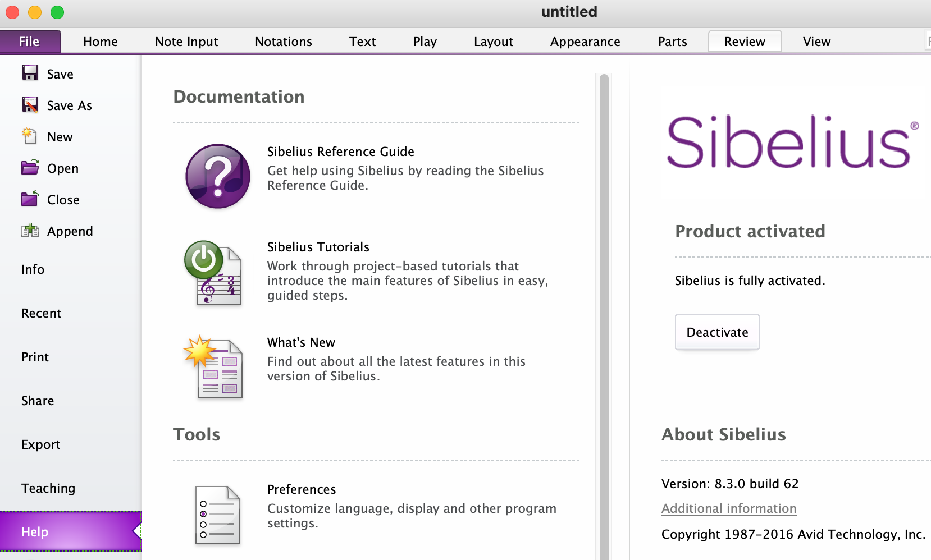
Task: Launch Sibelius Tutorials icon
Action: (x=214, y=273)
